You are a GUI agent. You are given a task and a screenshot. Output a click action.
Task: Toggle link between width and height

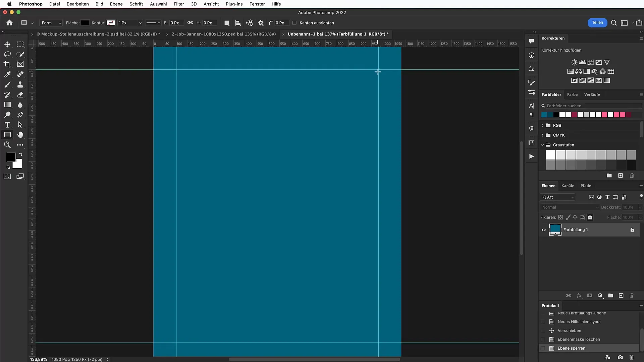(x=190, y=23)
